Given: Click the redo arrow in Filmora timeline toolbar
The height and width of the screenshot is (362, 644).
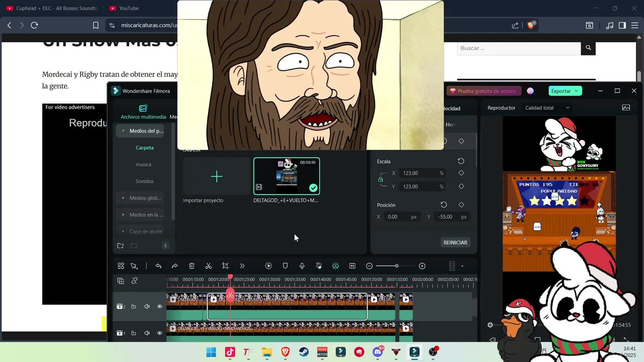Looking at the screenshot, I should 175,266.
